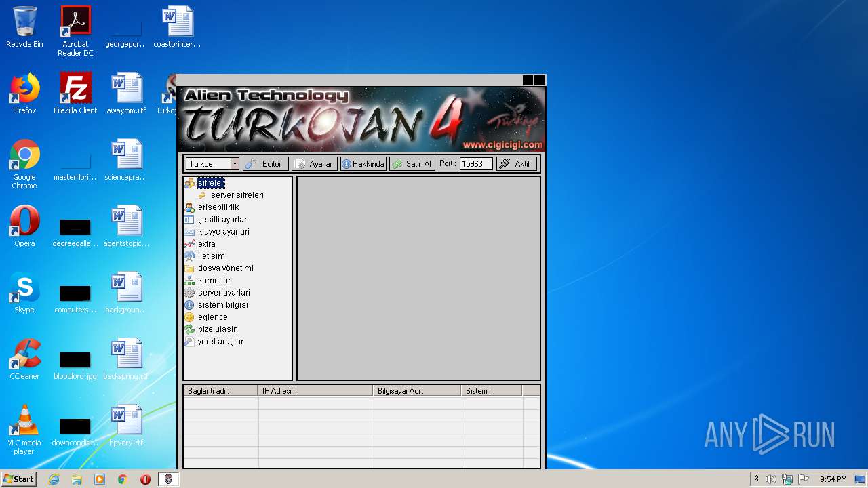Select sifreler in the tree
The image size is (868, 488).
(x=211, y=183)
